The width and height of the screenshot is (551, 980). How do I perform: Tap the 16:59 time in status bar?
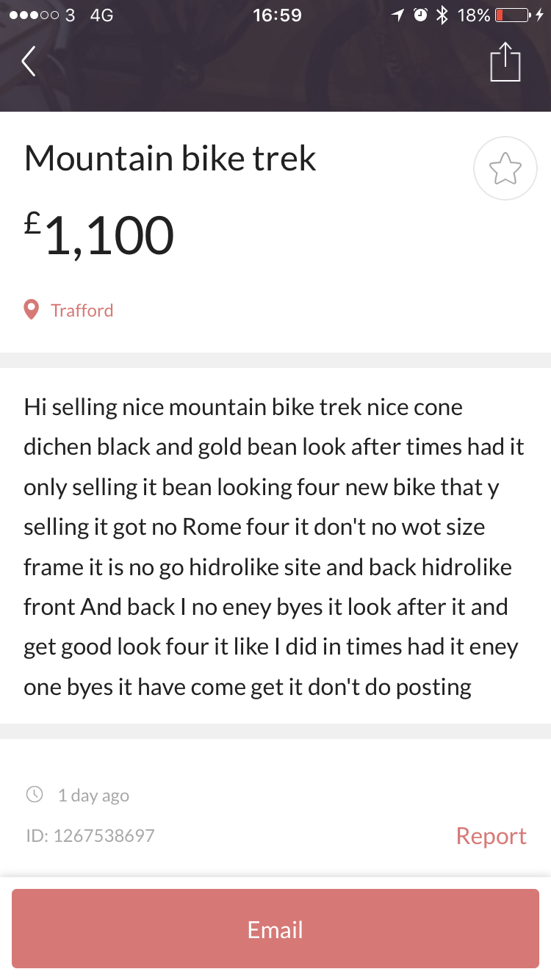point(277,15)
